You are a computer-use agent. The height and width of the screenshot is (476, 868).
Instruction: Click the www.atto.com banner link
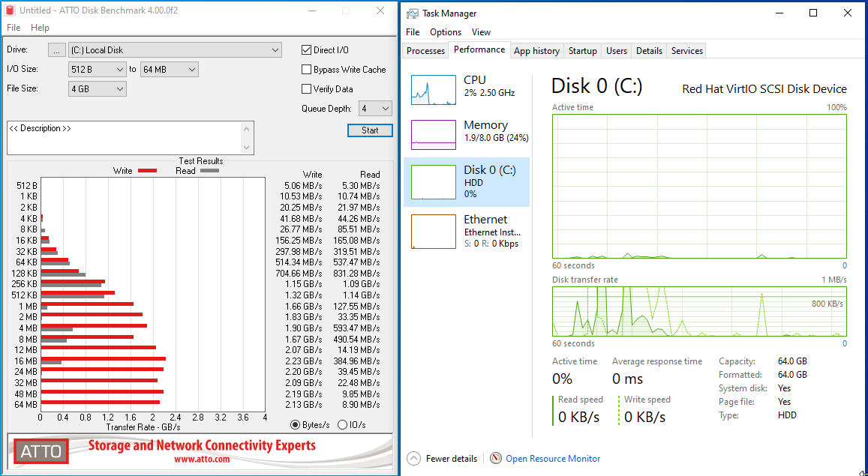click(x=202, y=459)
